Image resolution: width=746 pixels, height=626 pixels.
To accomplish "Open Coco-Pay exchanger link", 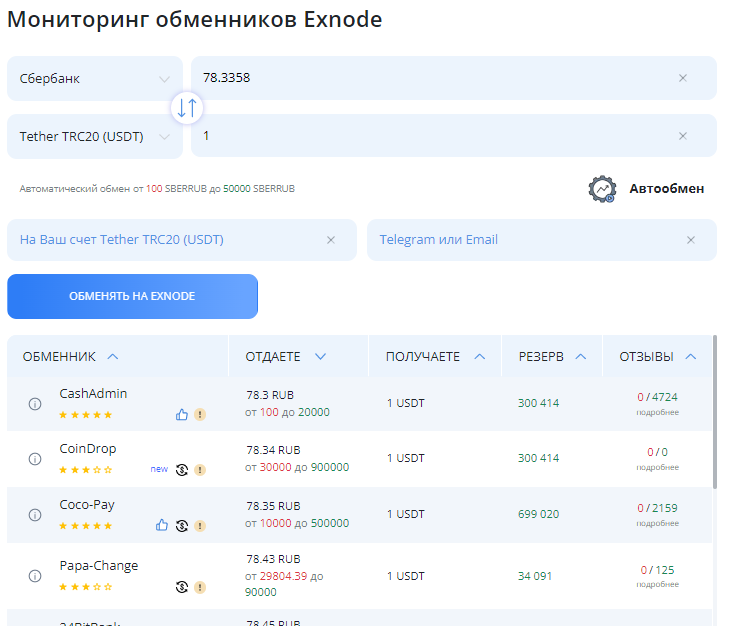I will coord(87,505).
